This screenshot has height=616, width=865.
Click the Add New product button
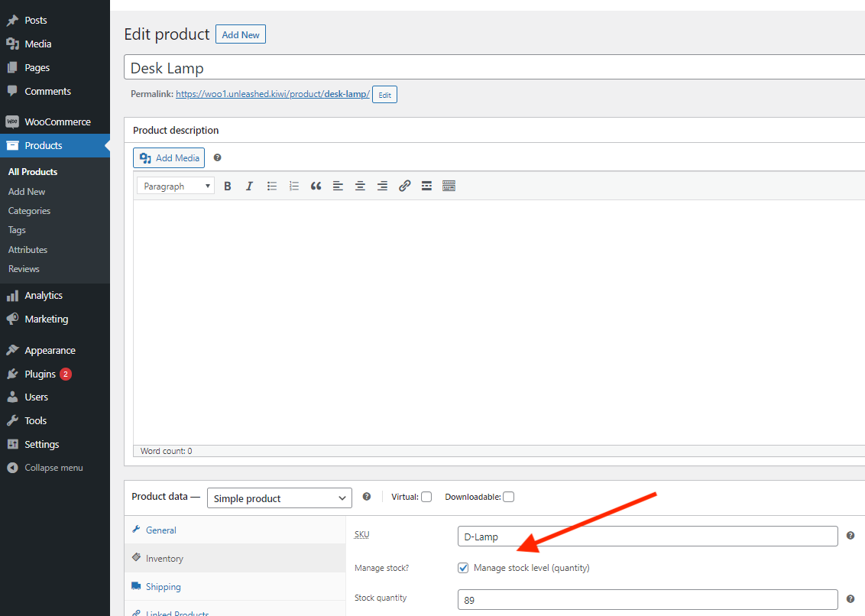[x=241, y=34]
